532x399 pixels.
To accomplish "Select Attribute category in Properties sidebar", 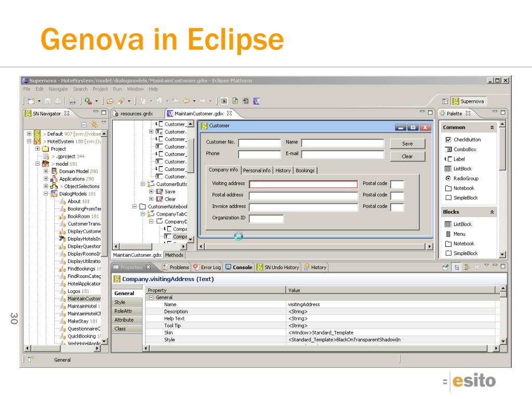I will (x=127, y=320).
